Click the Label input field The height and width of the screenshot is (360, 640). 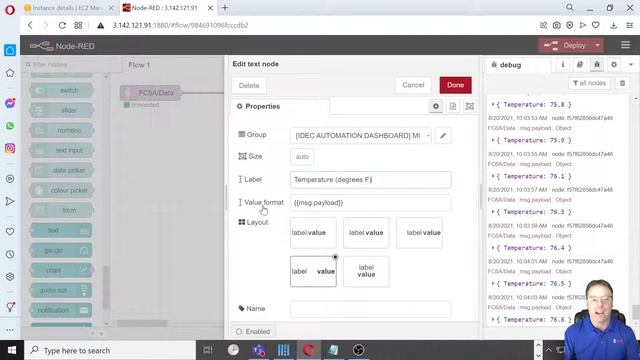click(371, 180)
